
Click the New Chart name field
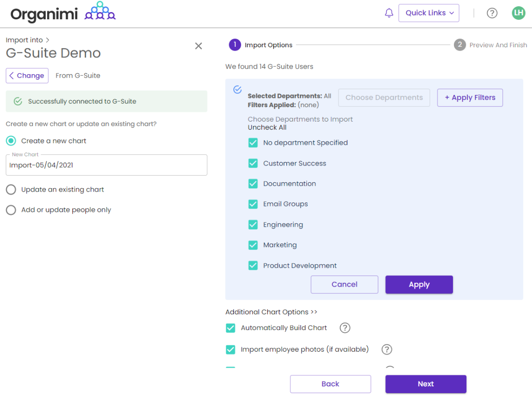coord(106,165)
